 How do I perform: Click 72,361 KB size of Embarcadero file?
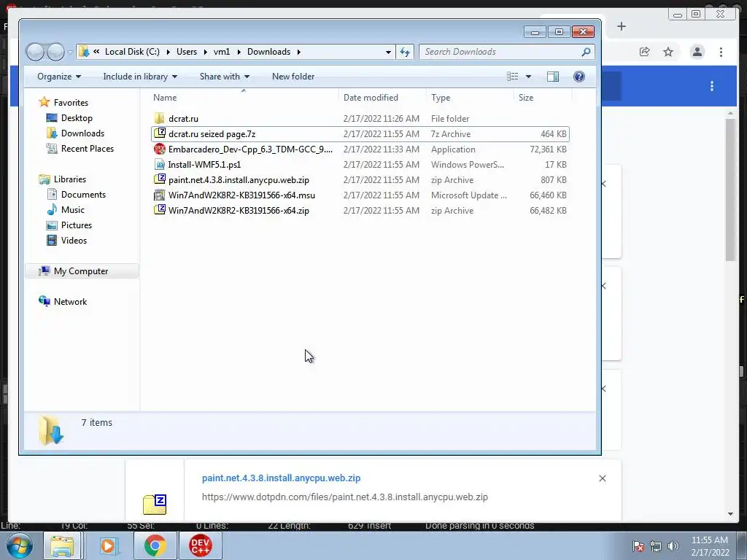(548, 149)
